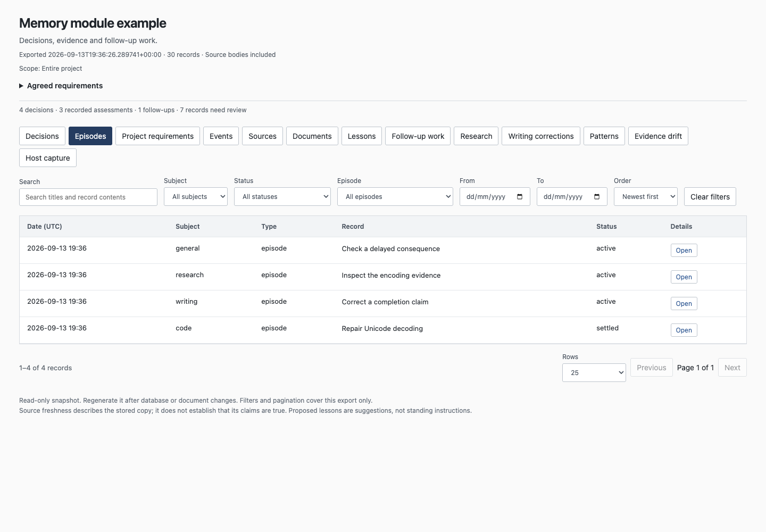
Task: Open the Writing corrections tab
Action: coord(541,136)
